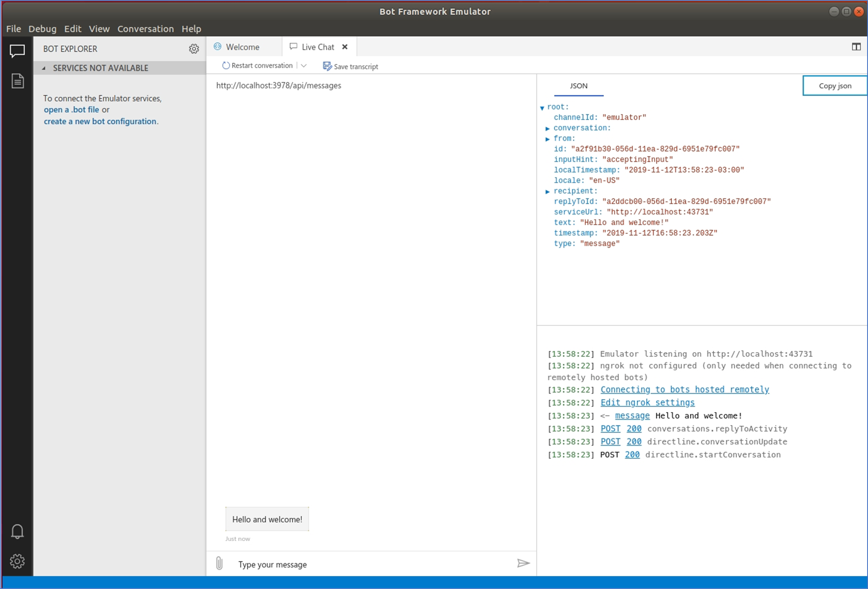The image size is (868, 589).
Task: Click the Bot Explorer panel gear icon
Action: click(x=194, y=49)
